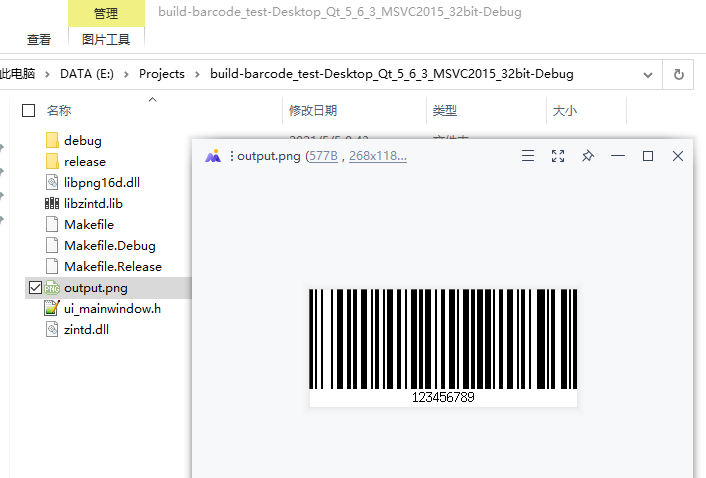Click the ui_mainwindow.h file icon
Image resolution: width=706 pixels, height=478 pixels.
pyautogui.click(x=52, y=309)
